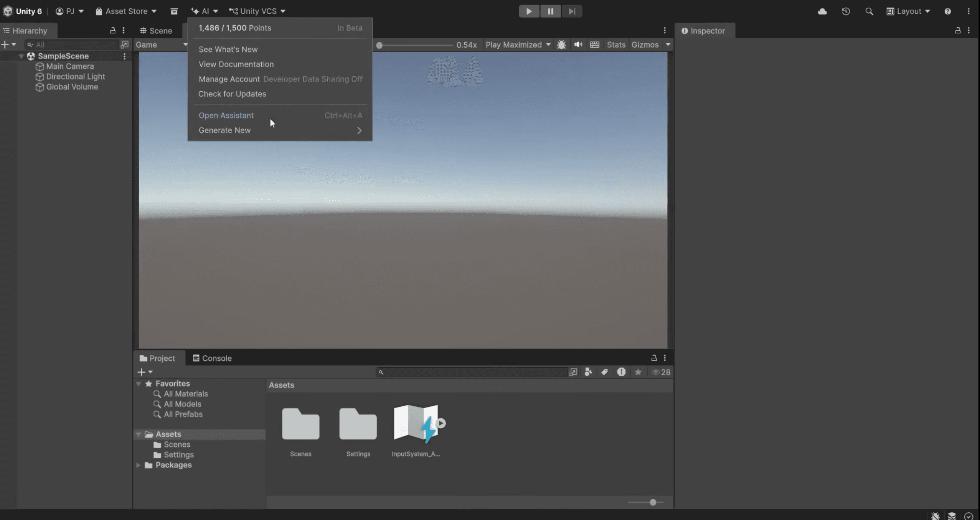980x520 pixels.
Task: Collapse the SampleScene tree
Action: click(x=21, y=56)
